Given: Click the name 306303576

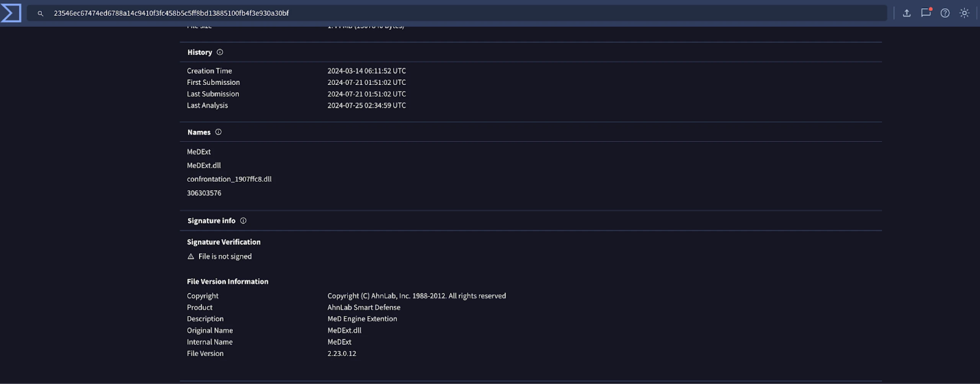Looking at the screenshot, I should pos(204,193).
